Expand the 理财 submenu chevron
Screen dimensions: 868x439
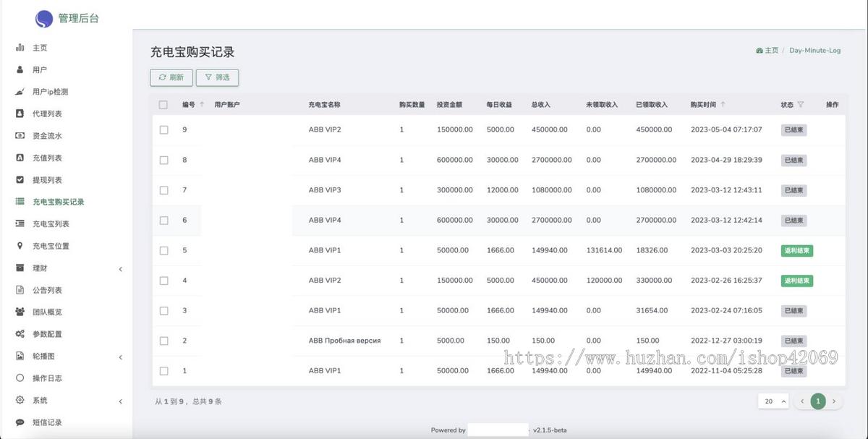120,269
